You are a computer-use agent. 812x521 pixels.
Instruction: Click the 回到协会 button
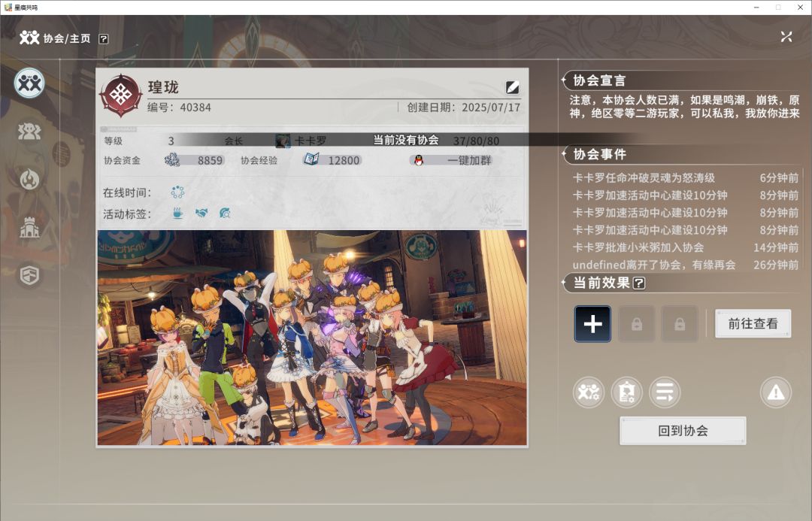coord(683,431)
